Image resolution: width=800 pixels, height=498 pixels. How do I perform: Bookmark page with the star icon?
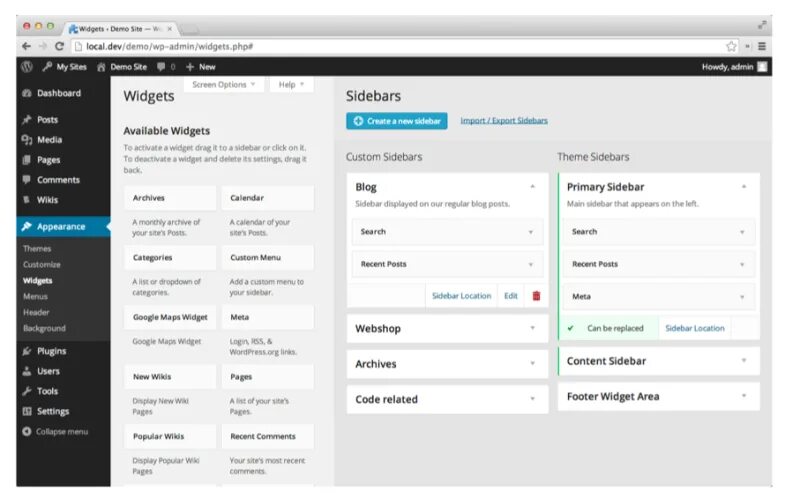coord(731,46)
